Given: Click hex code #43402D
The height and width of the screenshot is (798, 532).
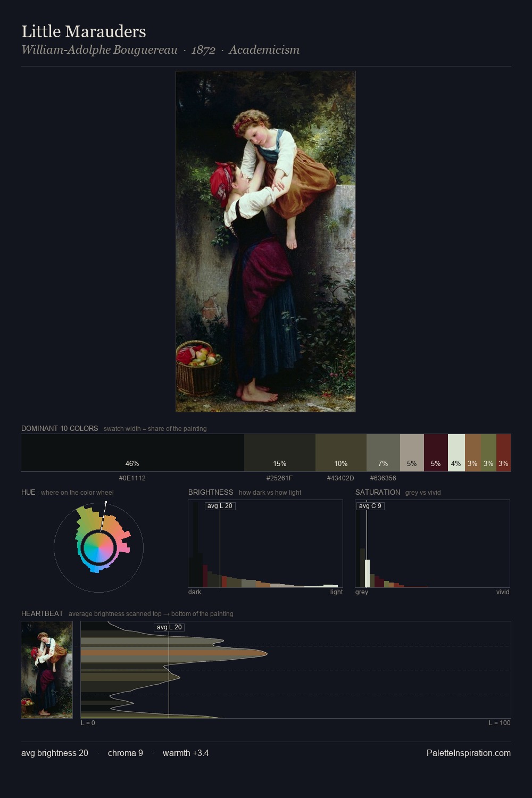Looking at the screenshot, I should [x=340, y=478].
